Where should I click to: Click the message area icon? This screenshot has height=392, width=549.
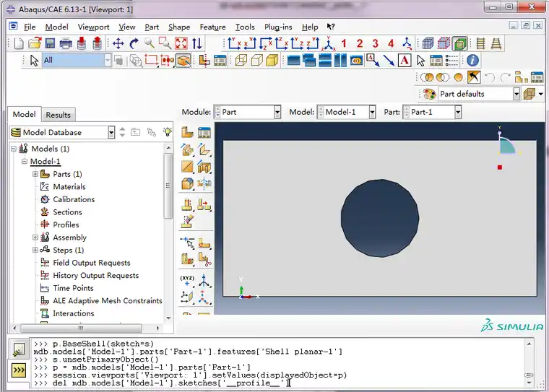pos(19,349)
